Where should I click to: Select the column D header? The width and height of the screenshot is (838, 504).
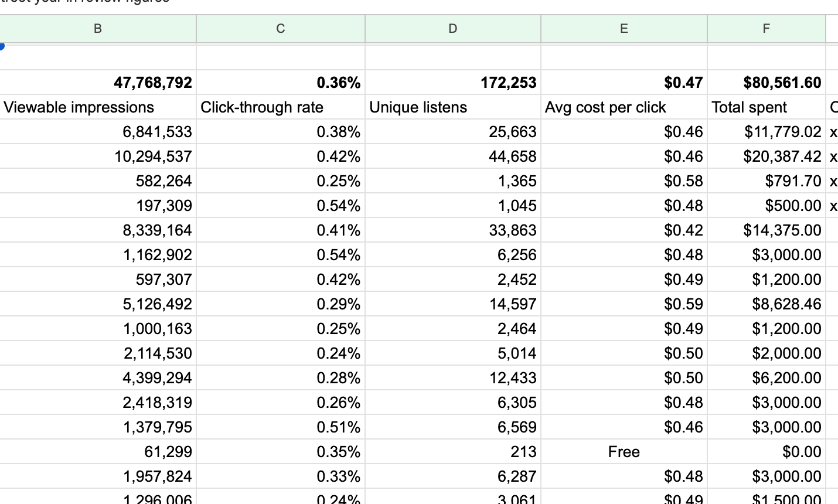click(x=452, y=29)
